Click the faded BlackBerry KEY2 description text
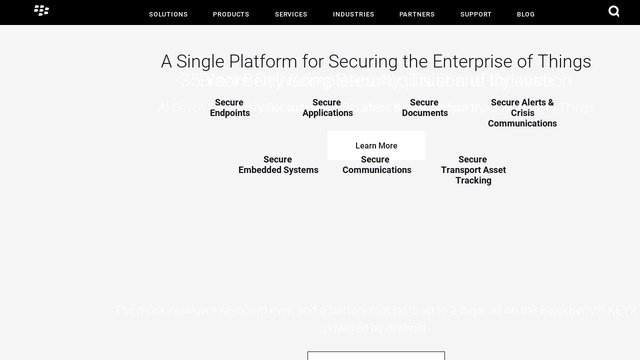The height and width of the screenshot is (360, 640). click(x=376, y=319)
